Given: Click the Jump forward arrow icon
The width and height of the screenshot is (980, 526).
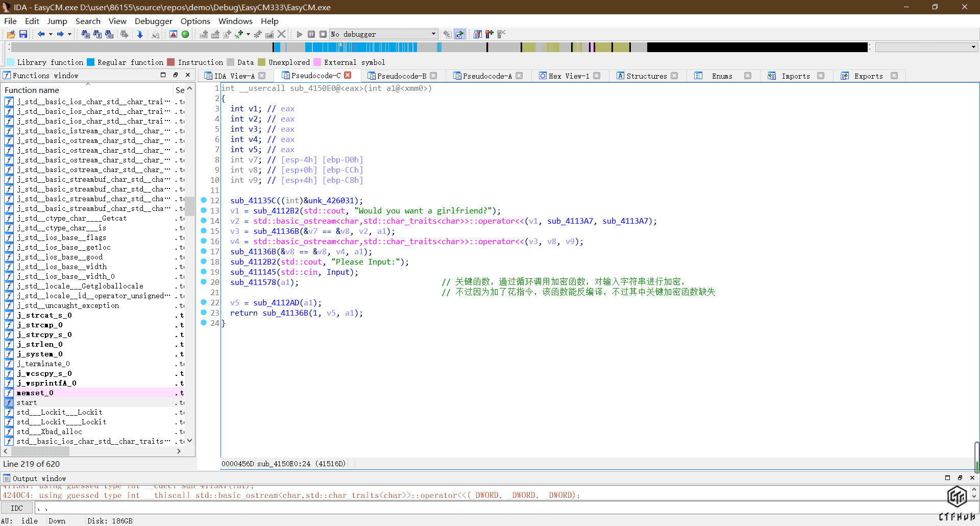Looking at the screenshot, I should click(x=60, y=34).
